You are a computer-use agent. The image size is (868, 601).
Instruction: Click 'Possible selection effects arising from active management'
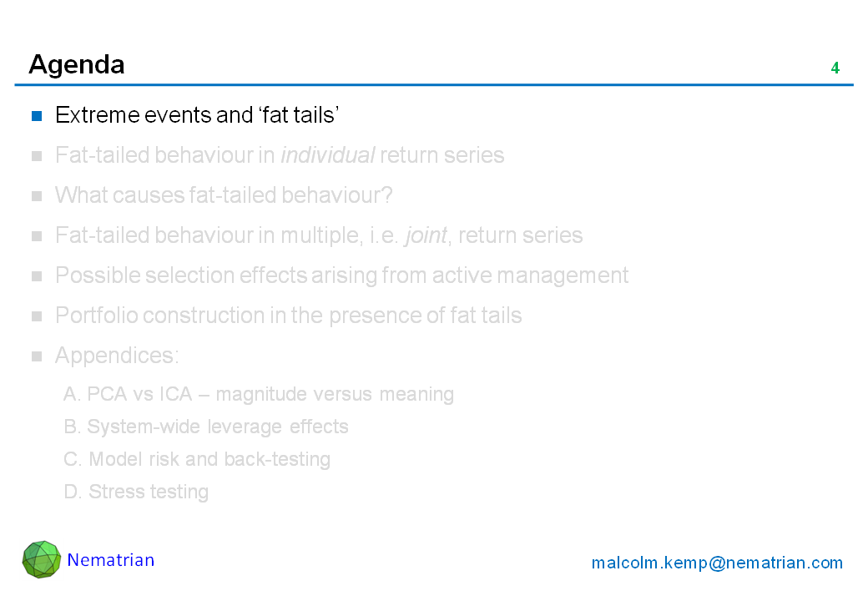(x=341, y=275)
